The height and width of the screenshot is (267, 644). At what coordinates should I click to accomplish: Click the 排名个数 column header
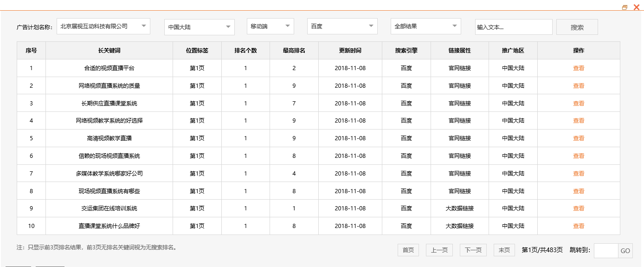pos(245,51)
